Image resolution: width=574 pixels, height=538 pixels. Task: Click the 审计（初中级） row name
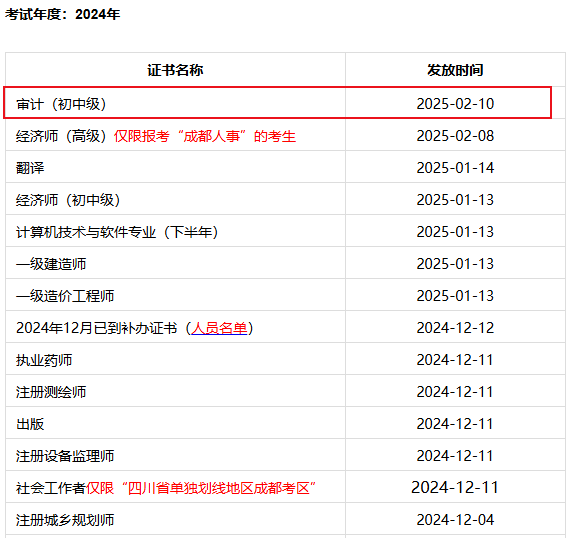point(61,104)
